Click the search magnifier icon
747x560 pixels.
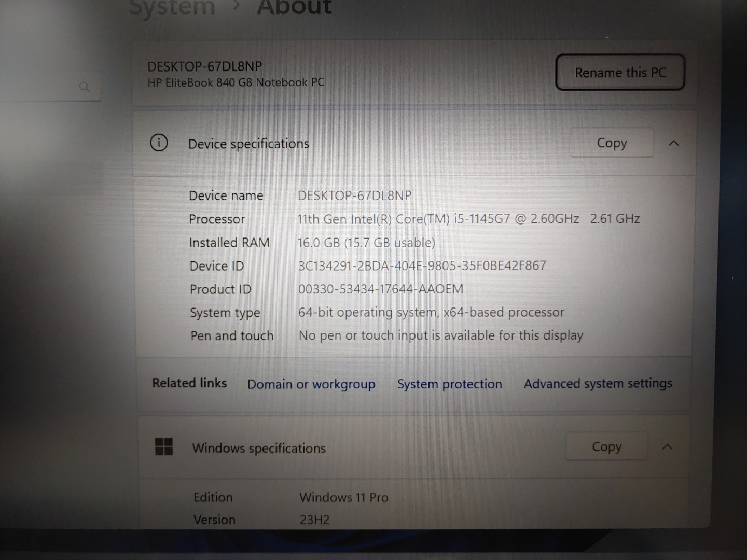pyautogui.click(x=85, y=87)
